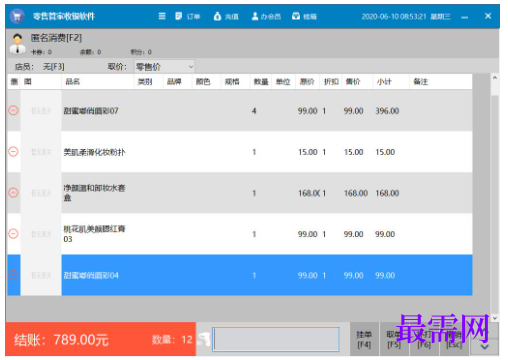Click the 折扣 column header
Image resolution: width=508 pixels, height=360 pixels.
(x=331, y=82)
